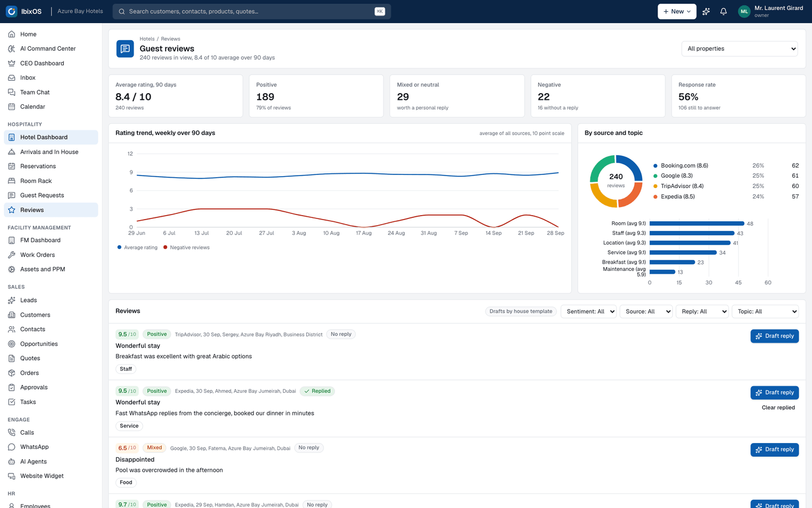Click the Opportunities target icon

click(x=12, y=344)
